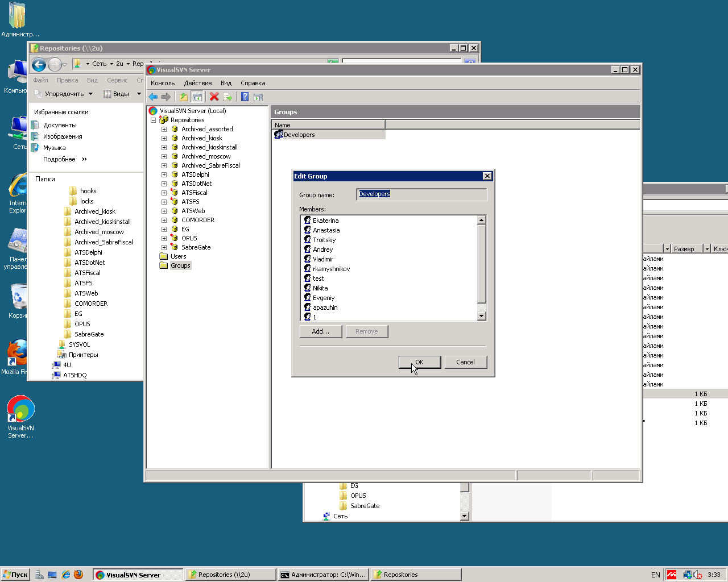This screenshot has height=582, width=728.
Task: Click the Export list toolbar icon
Action: pyautogui.click(x=227, y=97)
